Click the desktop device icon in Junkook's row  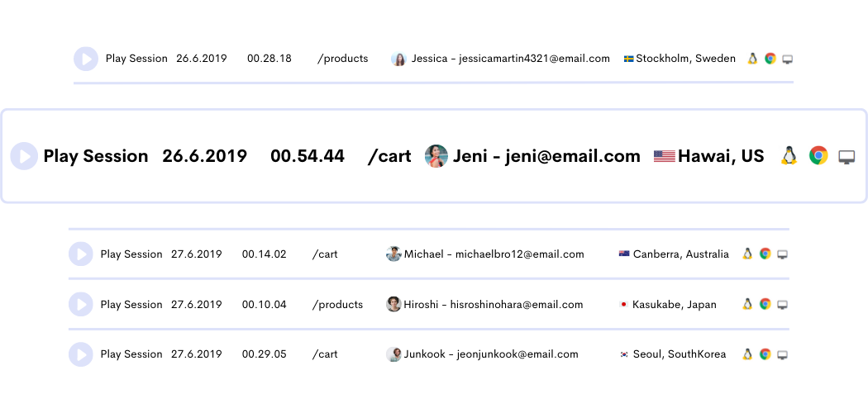coord(782,354)
